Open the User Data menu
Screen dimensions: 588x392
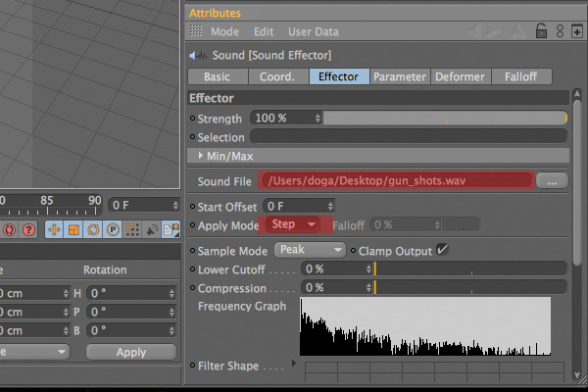314,32
